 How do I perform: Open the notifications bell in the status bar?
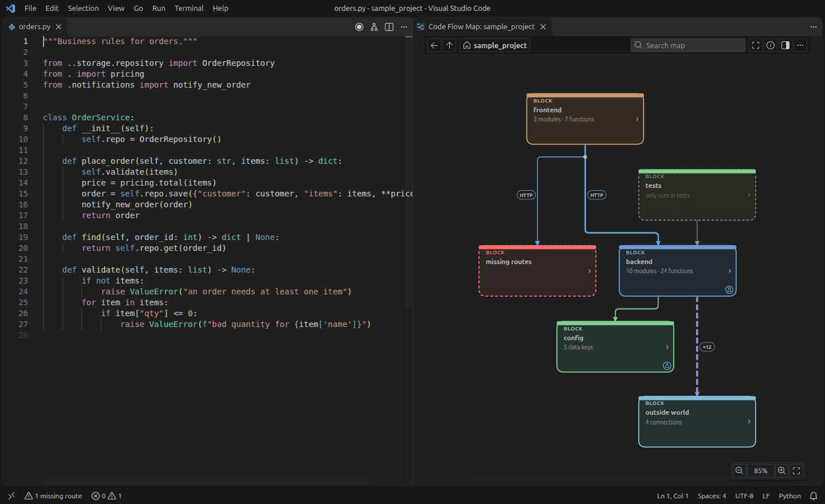click(814, 496)
